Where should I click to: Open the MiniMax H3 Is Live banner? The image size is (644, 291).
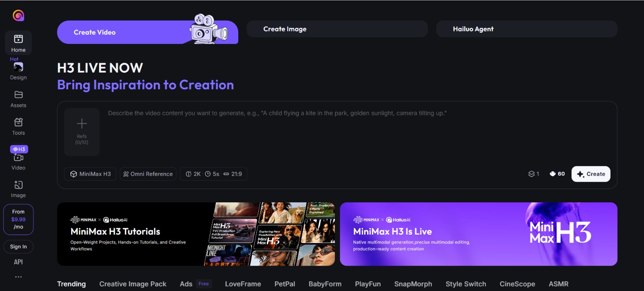[479, 234]
